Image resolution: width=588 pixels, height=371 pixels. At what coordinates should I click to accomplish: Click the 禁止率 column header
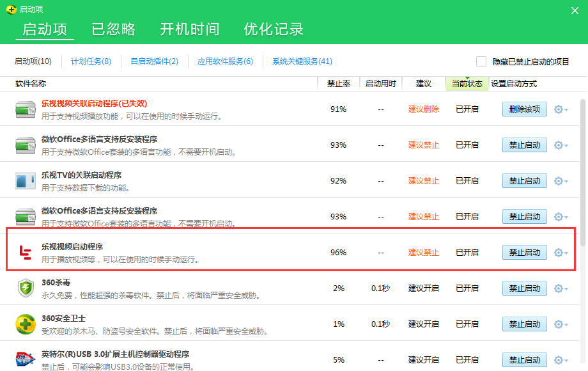point(338,83)
